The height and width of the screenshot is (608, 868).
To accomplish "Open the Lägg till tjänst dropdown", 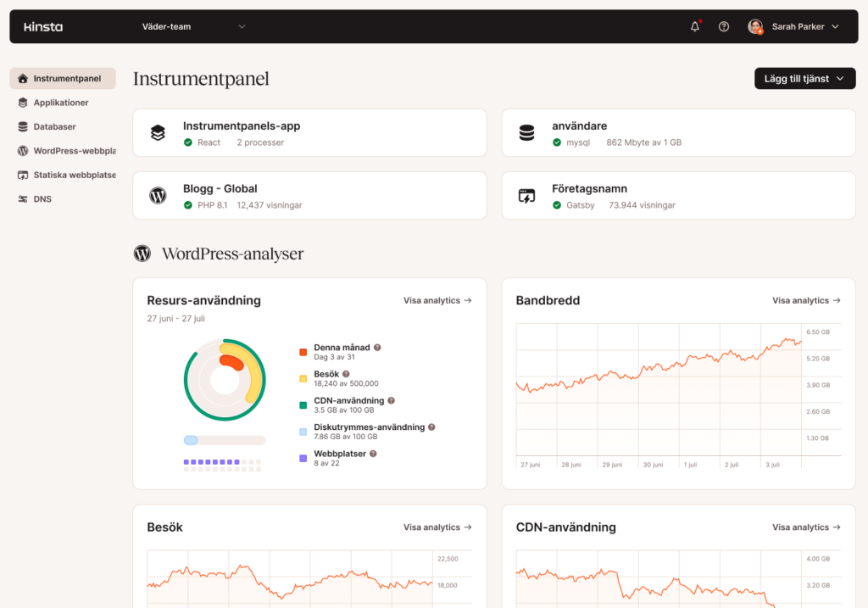I will pos(804,79).
